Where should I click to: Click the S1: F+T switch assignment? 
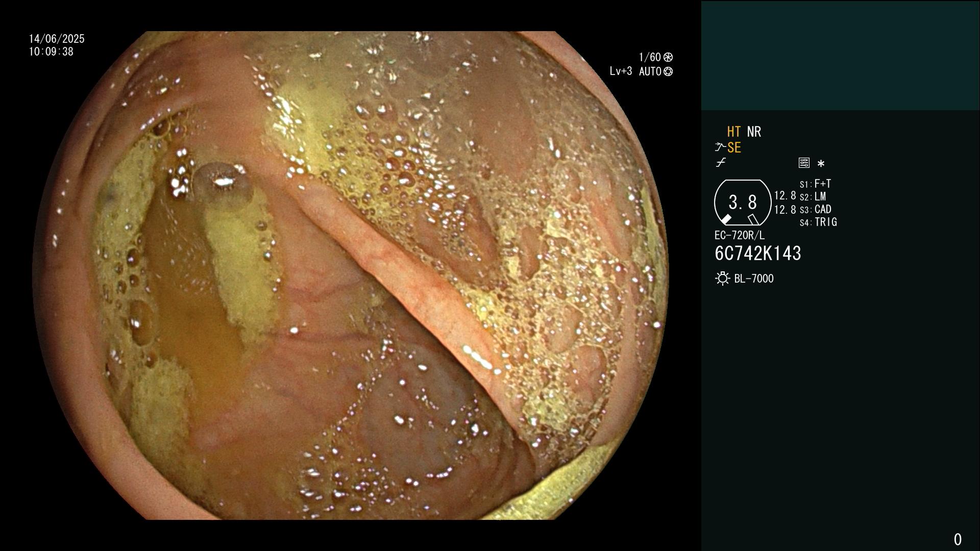pos(815,184)
